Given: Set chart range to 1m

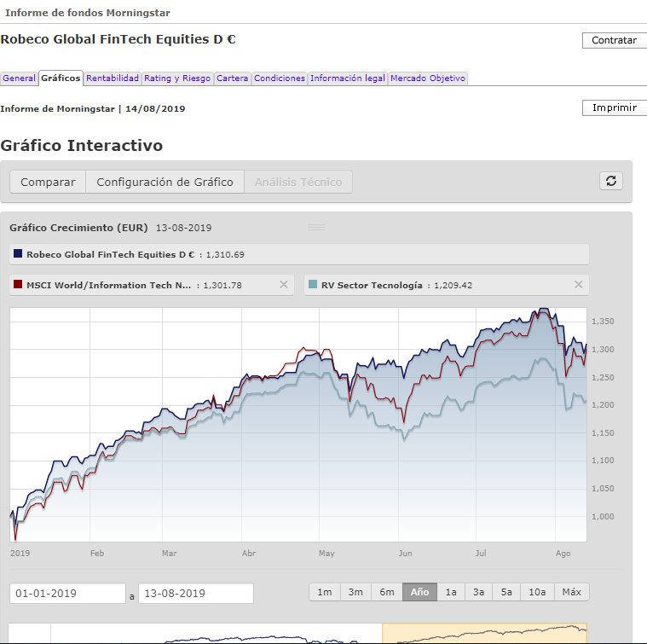Looking at the screenshot, I should [325, 592].
